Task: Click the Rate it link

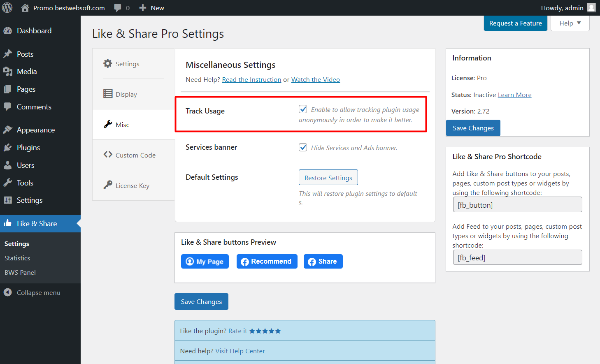Action: 238,331
